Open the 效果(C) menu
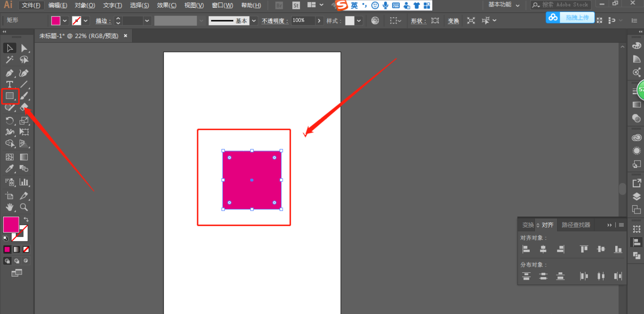Viewport: 644px width, 314px height. tap(167, 5)
